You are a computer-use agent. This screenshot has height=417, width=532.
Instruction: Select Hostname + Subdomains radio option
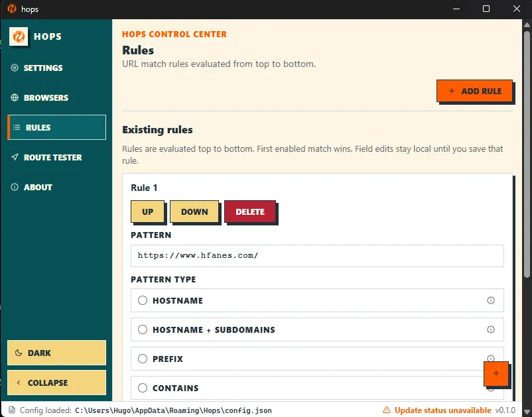[143, 329]
